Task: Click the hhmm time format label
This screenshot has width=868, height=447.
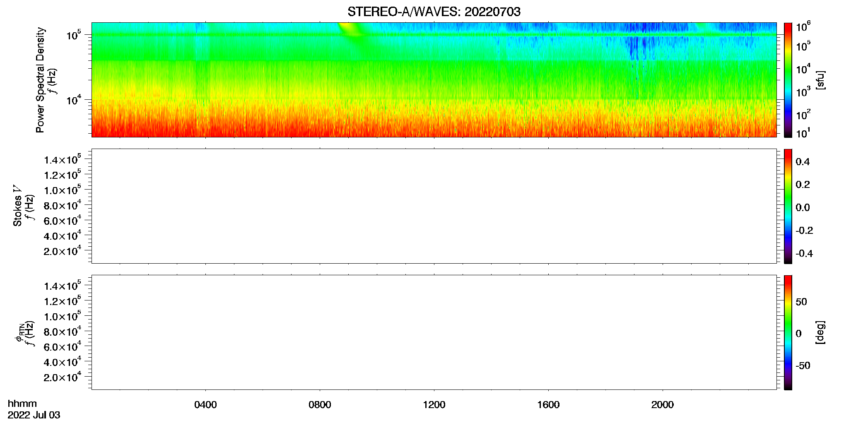Action: pos(22,404)
